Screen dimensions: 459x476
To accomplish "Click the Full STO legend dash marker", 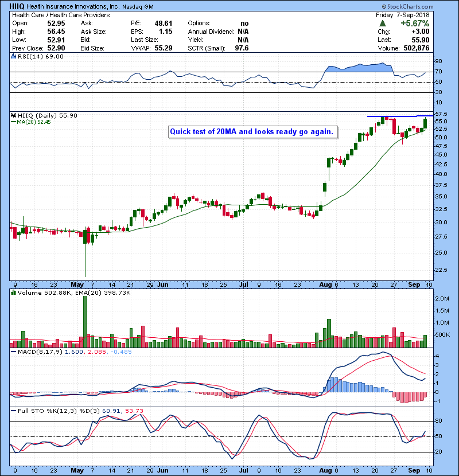I will [13, 411].
